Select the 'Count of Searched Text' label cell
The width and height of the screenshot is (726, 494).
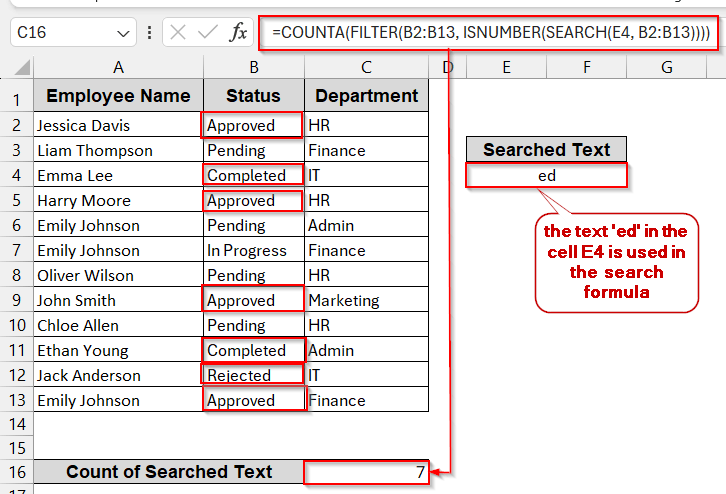168,472
